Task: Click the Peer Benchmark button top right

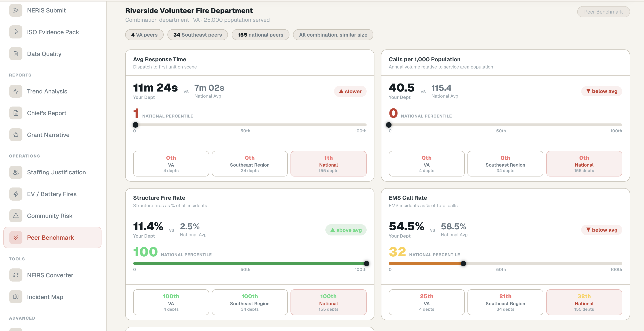Action: 603,11
